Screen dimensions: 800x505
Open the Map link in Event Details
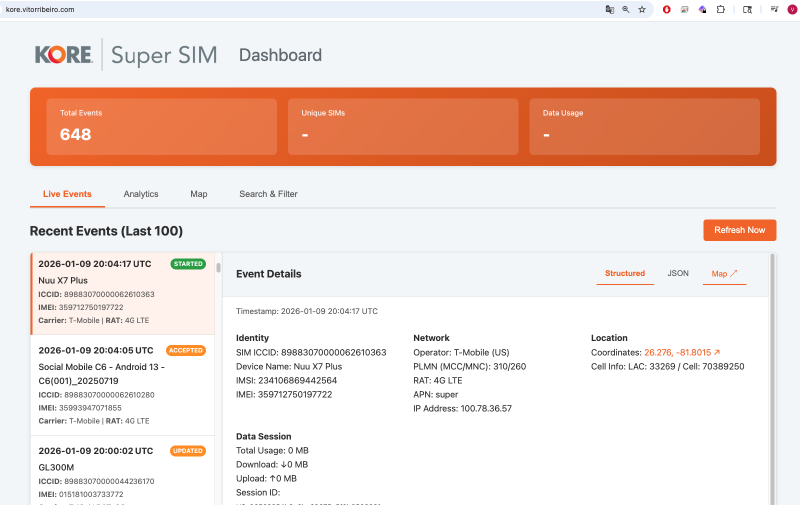tap(724, 274)
